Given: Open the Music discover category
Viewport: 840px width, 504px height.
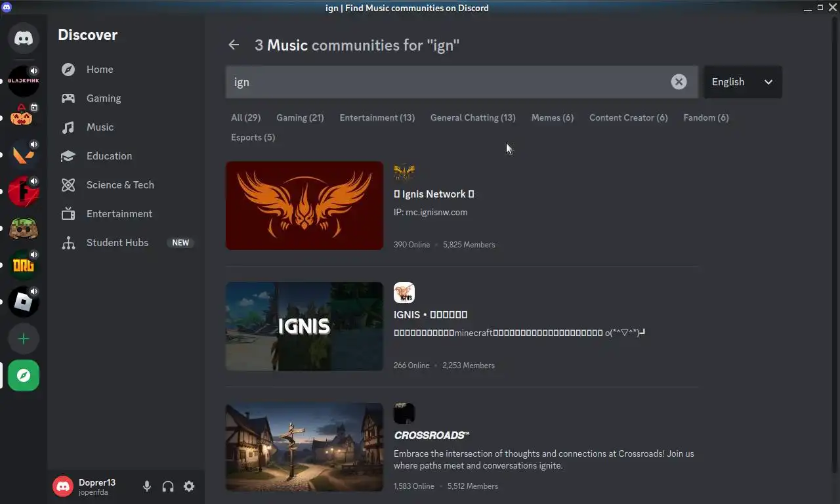Looking at the screenshot, I should 126,127.
